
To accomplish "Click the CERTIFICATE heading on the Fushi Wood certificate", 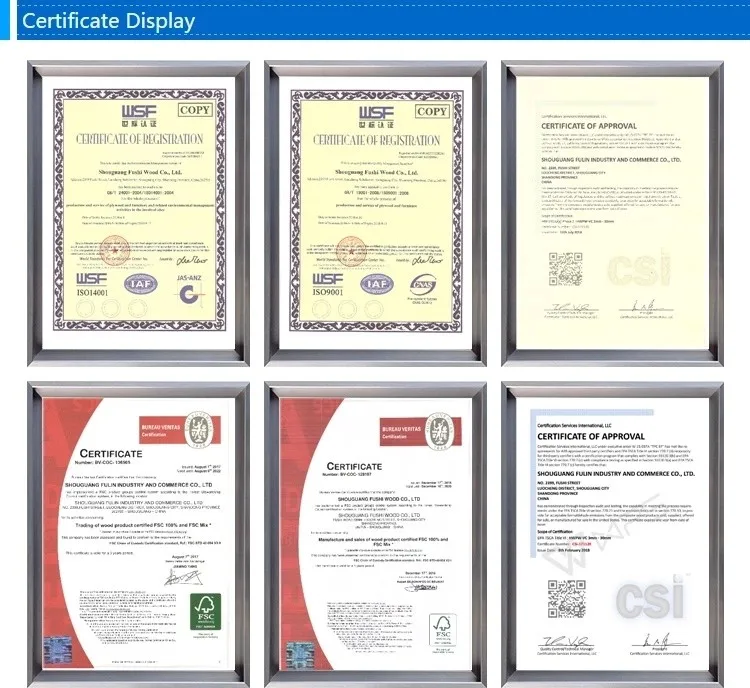I will coord(354,466).
